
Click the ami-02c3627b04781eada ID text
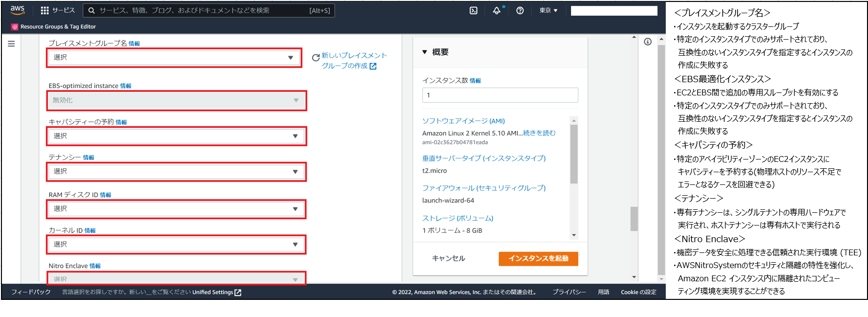[455, 142]
